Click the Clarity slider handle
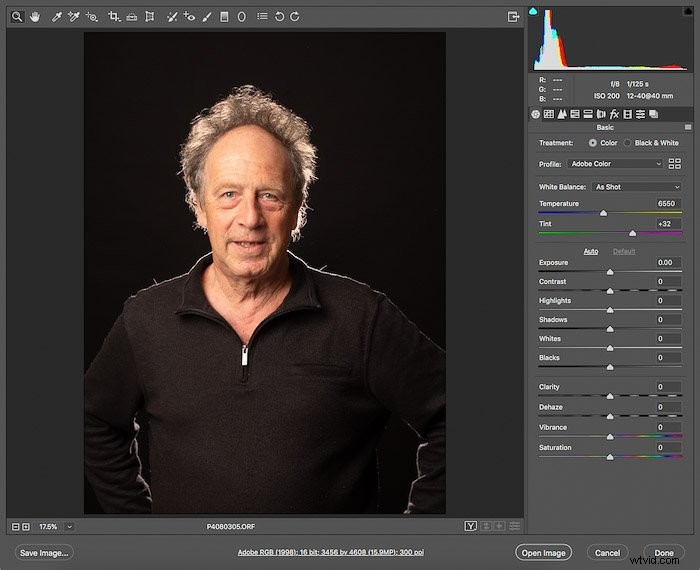Viewport: 700px width, 570px height. point(610,396)
